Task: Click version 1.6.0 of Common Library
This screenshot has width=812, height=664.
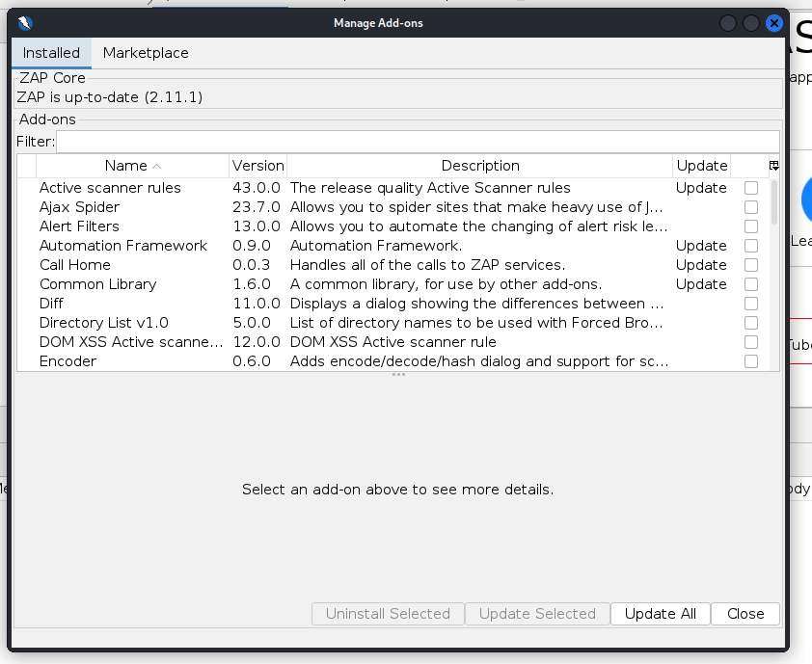Action: point(252,284)
